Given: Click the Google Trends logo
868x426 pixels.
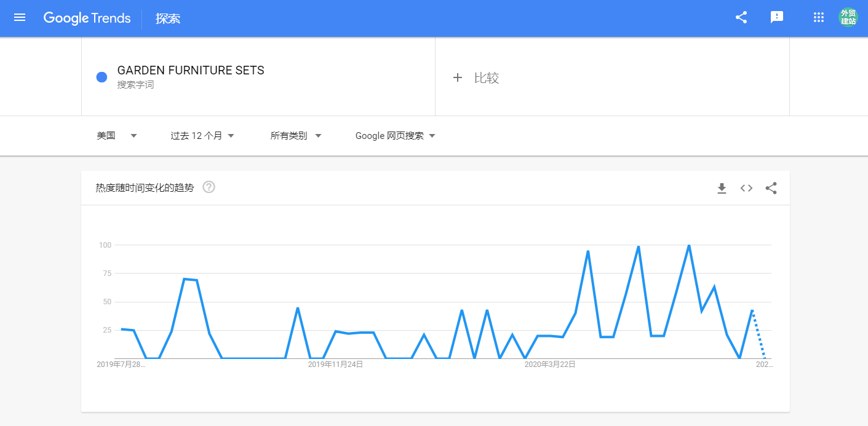Looking at the screenshot, I should coord(87,18).
